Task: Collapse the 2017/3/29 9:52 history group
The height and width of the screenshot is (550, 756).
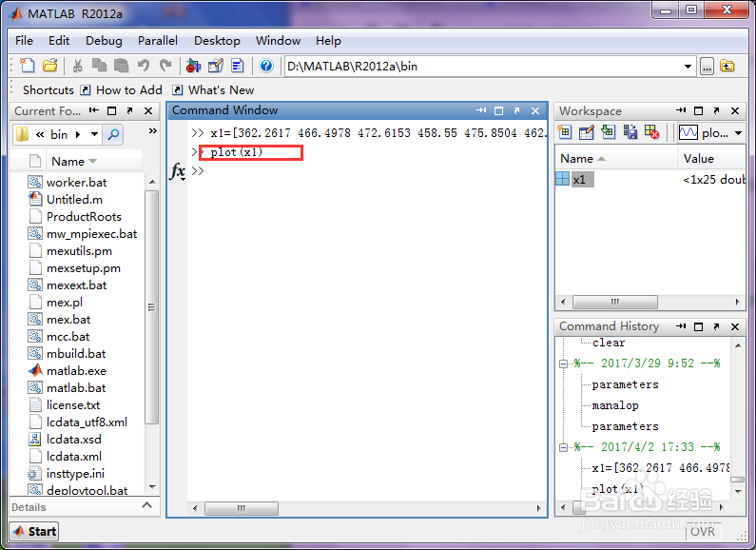Action: (563, 363)
